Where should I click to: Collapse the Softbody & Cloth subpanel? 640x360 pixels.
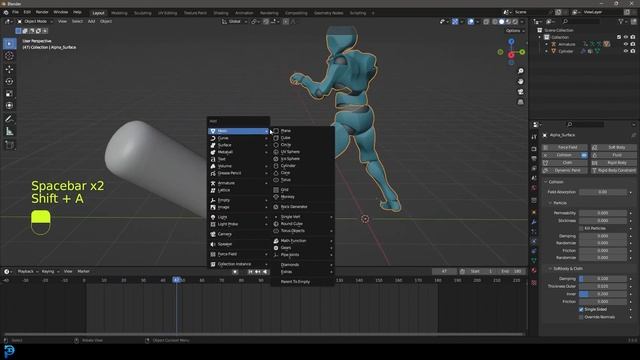pyautogui.click(x=567, y=269)
